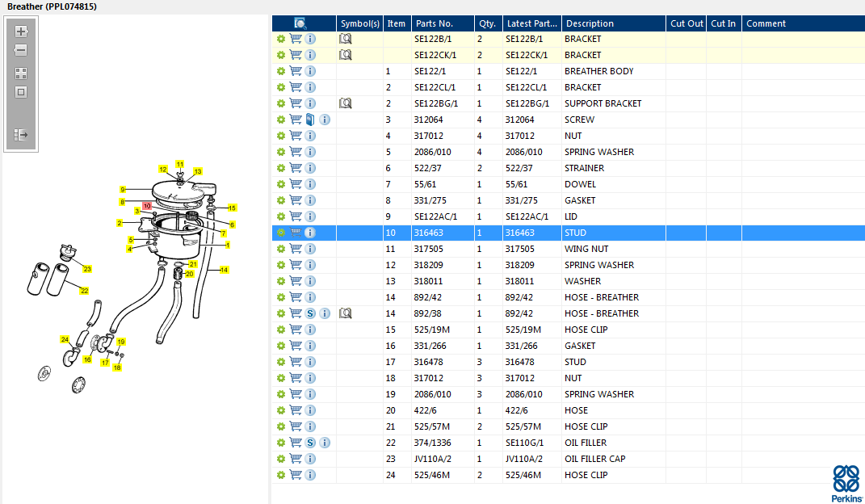This screenshot has height=504, width=865.
Task: Sort by Latest Part column header
Action: point(531,23)
